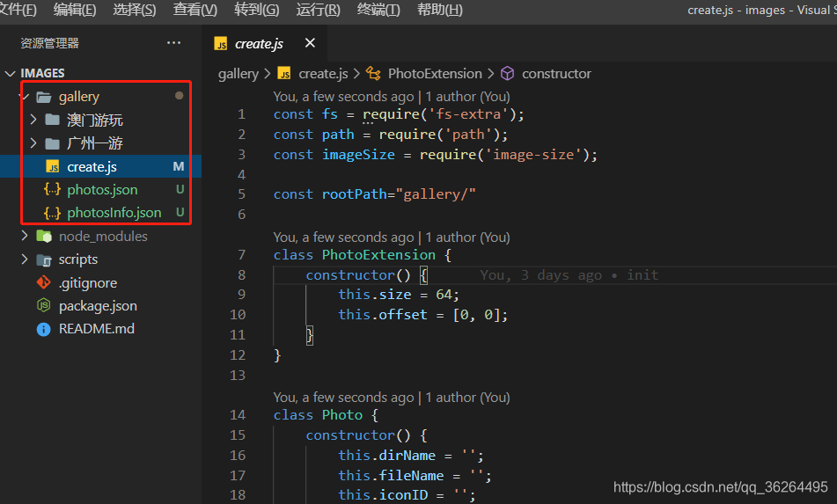
Task: Collapse the gallery folder chevron
Action: 25,97
